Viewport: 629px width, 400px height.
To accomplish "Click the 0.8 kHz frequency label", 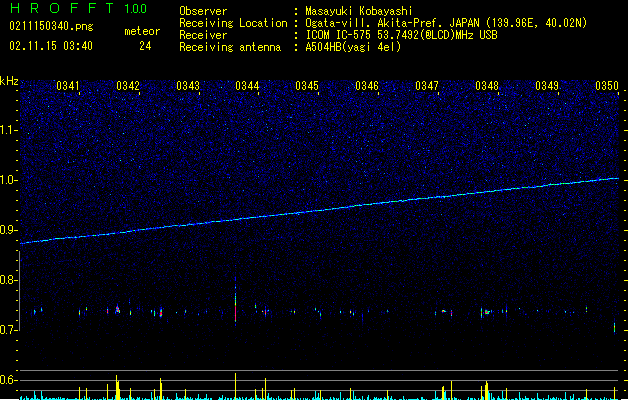I will (x=8, y=280).
